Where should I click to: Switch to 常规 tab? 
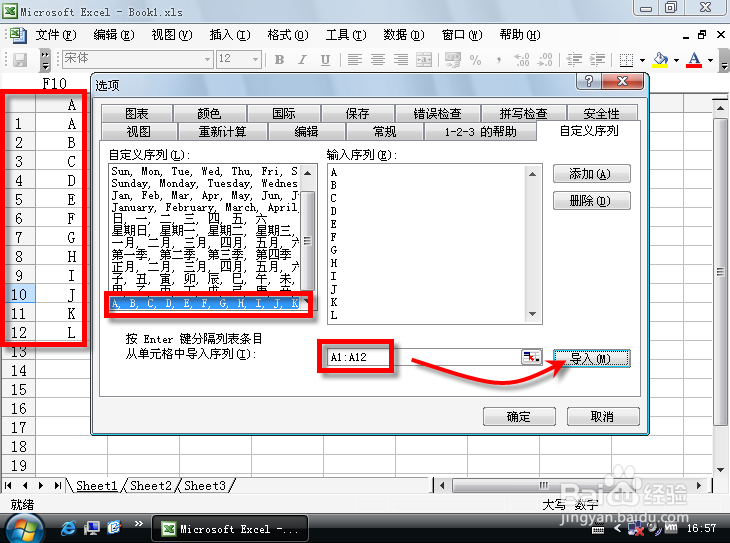tap(385, 131)
